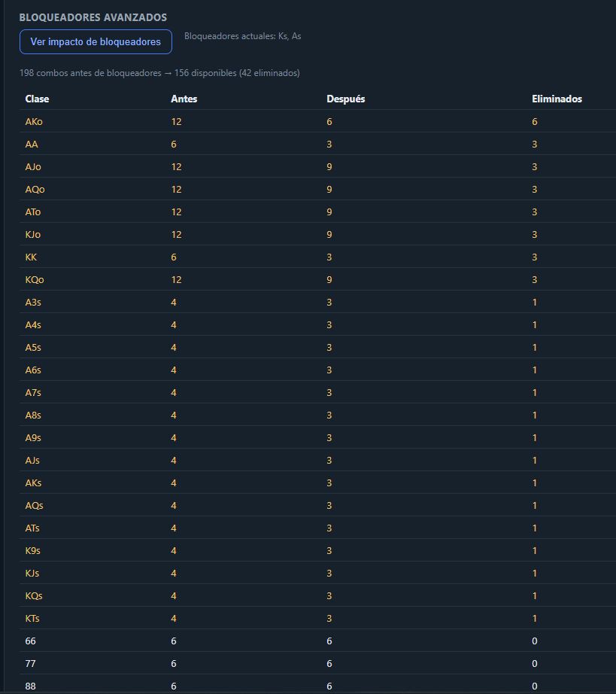
Task: Select the ATs class cell
Action: click(x=32, y=528)
